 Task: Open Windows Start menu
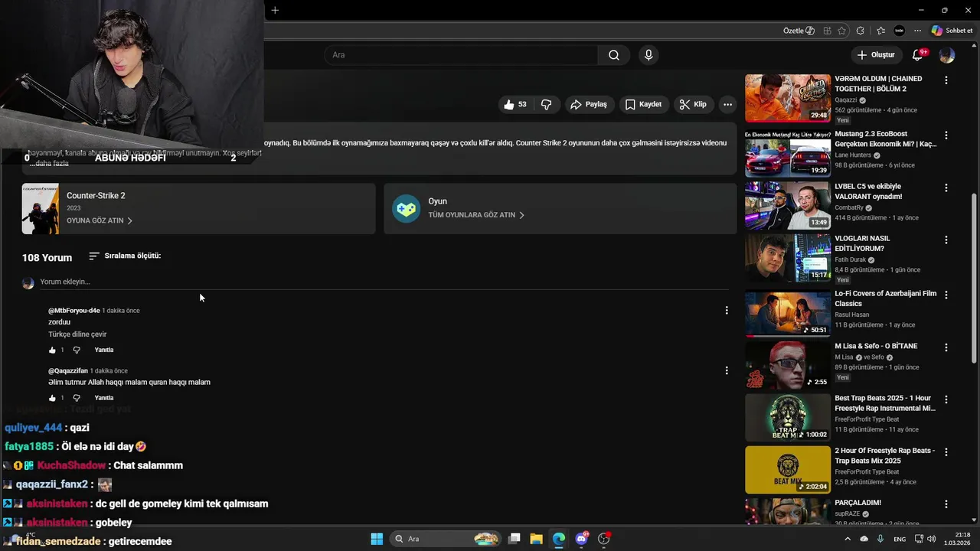377,539
